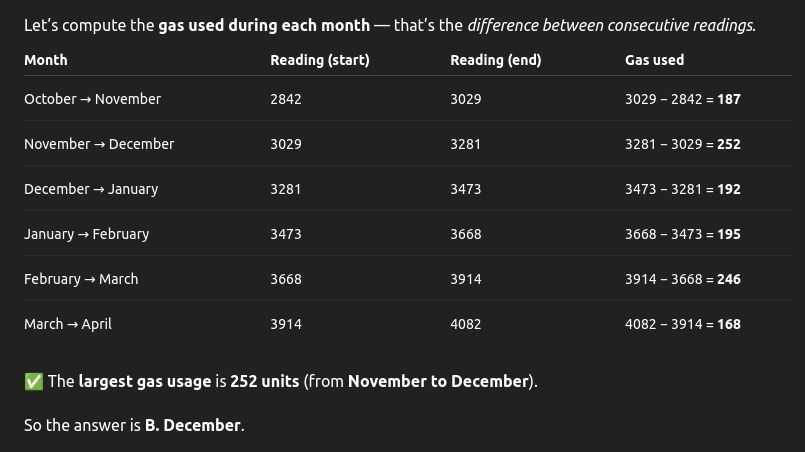Click the italic 'difference between consecutive readings'
This screenshot has width=805, height=452.
(x=611, y=25)
